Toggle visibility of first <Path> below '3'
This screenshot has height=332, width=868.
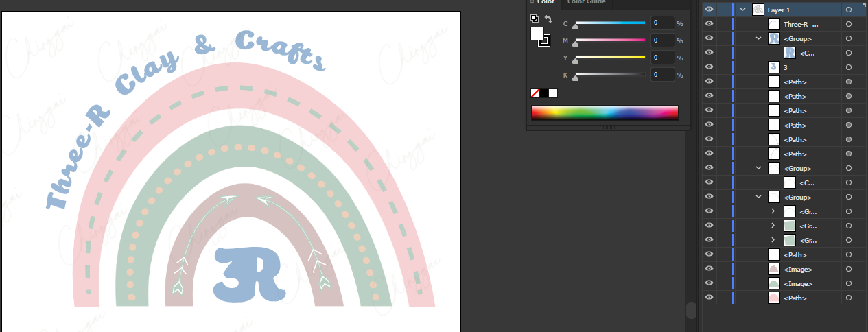tap(709, 82)
